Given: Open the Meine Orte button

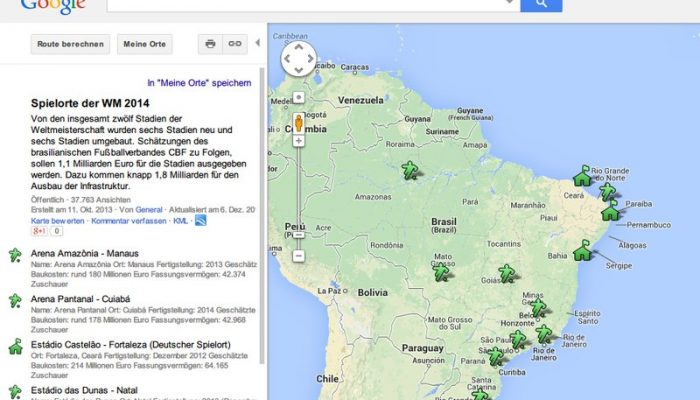Looking at the screenshot, I should click(145, 44).
